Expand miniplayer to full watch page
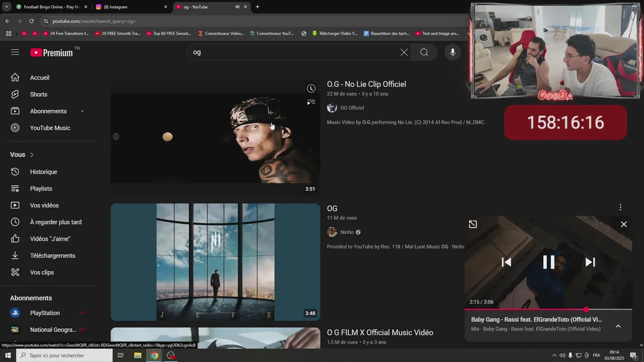Viewport: 644px width, 362px height. pos(473,224)
